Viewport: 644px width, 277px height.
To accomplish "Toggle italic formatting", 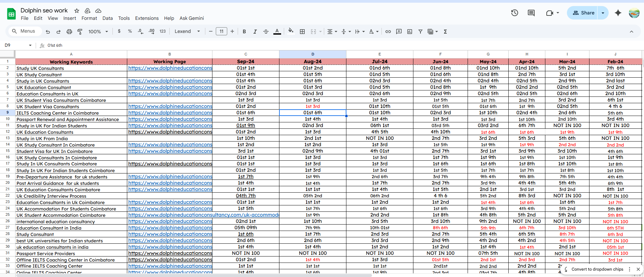I will 255,32.
